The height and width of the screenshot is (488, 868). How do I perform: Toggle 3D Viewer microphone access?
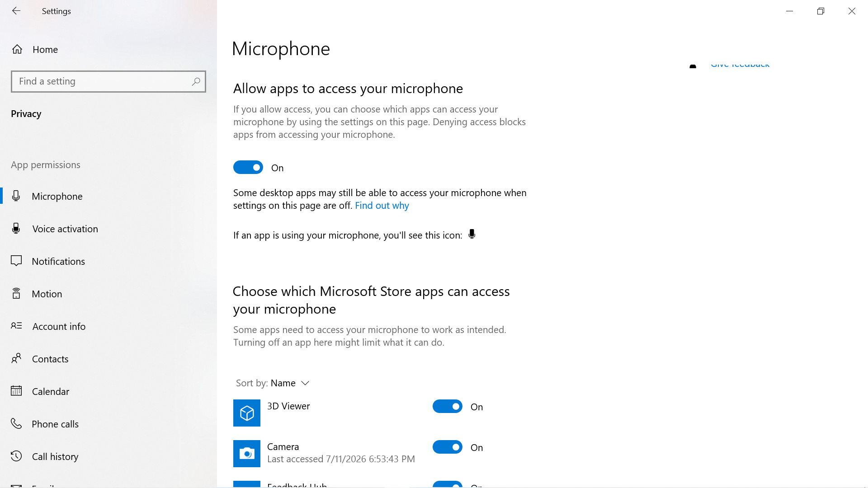tap(448, 407)
